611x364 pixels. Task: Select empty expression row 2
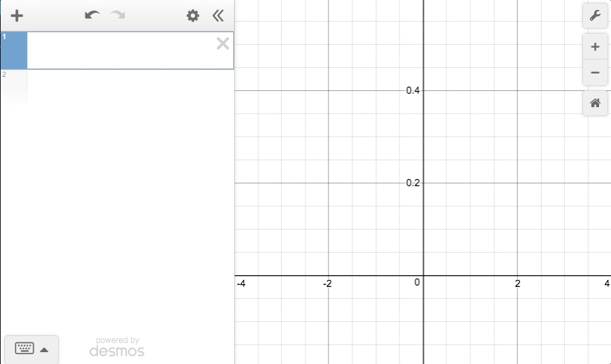[x=117, y=87]
